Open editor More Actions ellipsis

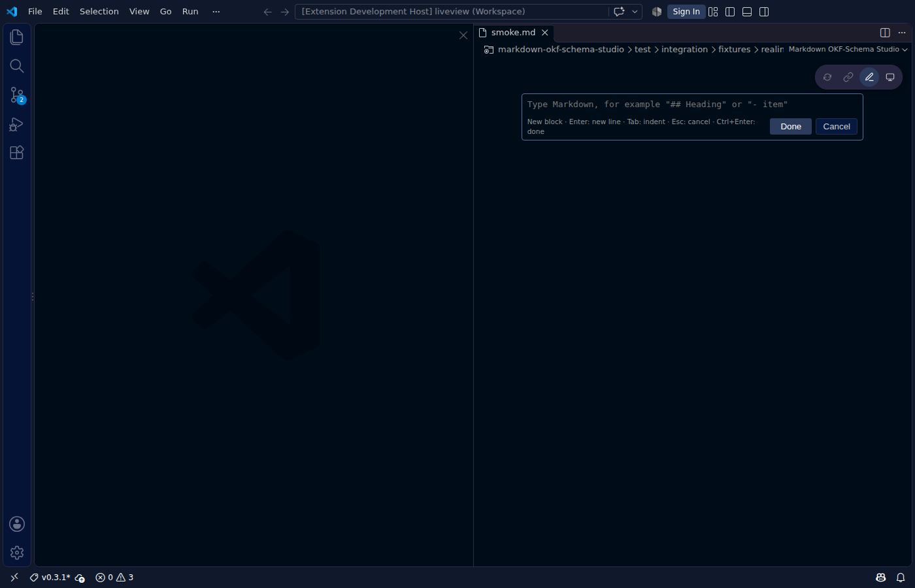[902, 33]
